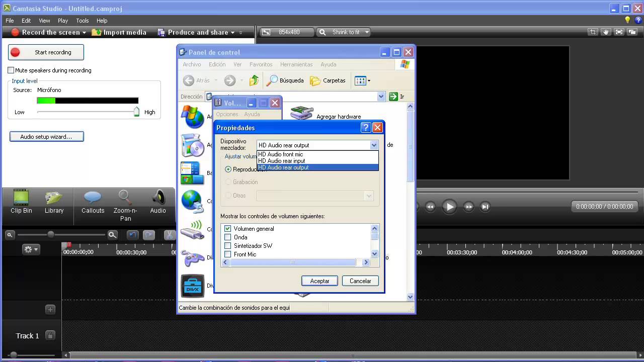Open timeline gear settings dropdown
Viewport: 644px width, 362px height.
[x=31, y=249]
